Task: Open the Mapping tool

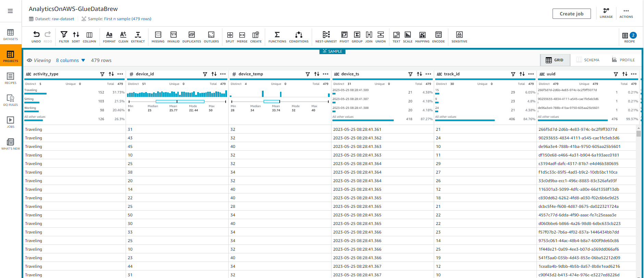Action: [422, 37]
